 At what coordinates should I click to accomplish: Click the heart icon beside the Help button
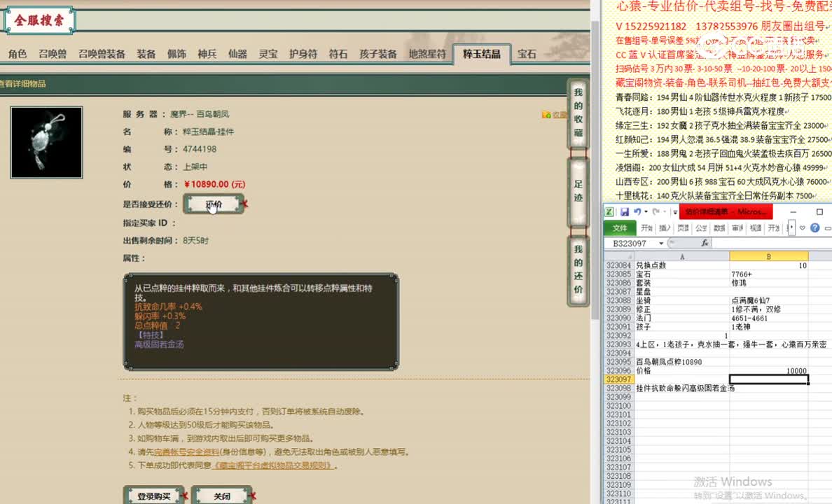point(803,227)
